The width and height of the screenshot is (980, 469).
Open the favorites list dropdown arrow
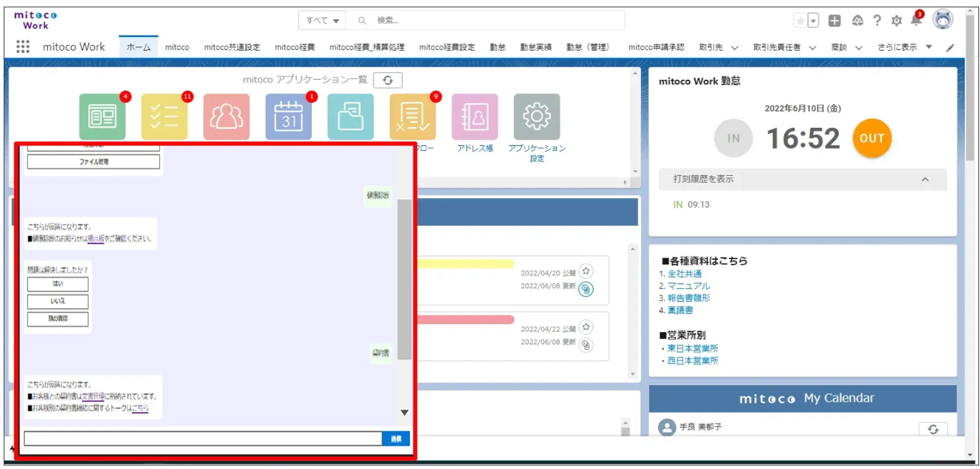pyautogui.click(x=813, y=21)
